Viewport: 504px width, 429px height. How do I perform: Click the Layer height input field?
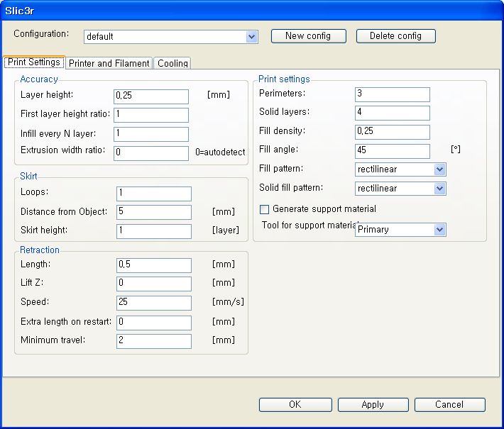click(150, 96)
